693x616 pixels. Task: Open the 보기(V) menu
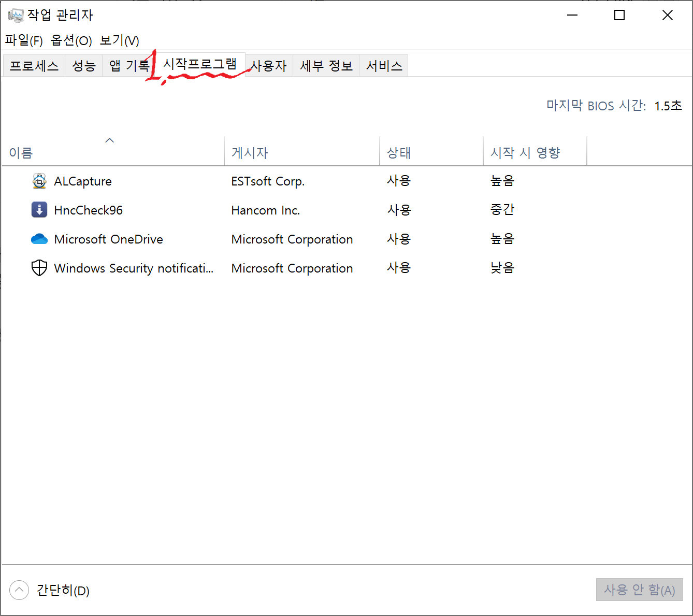point(120,40)
